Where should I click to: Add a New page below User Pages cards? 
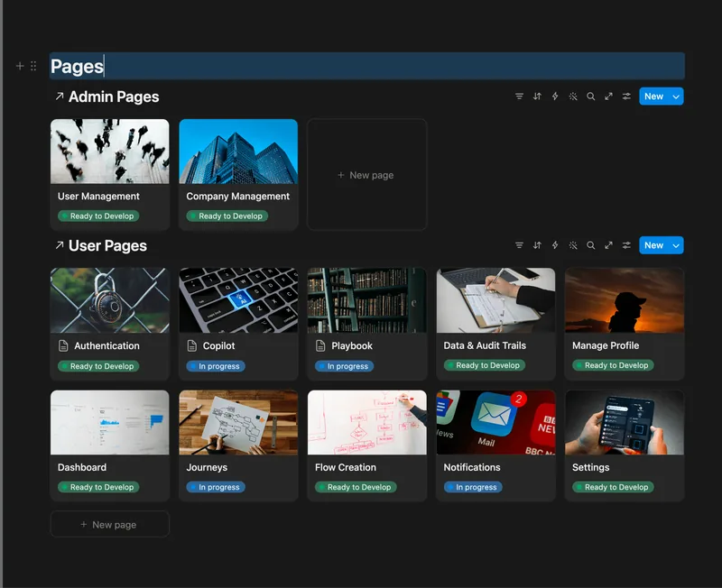pyautogui.click(x=109, y=525)
